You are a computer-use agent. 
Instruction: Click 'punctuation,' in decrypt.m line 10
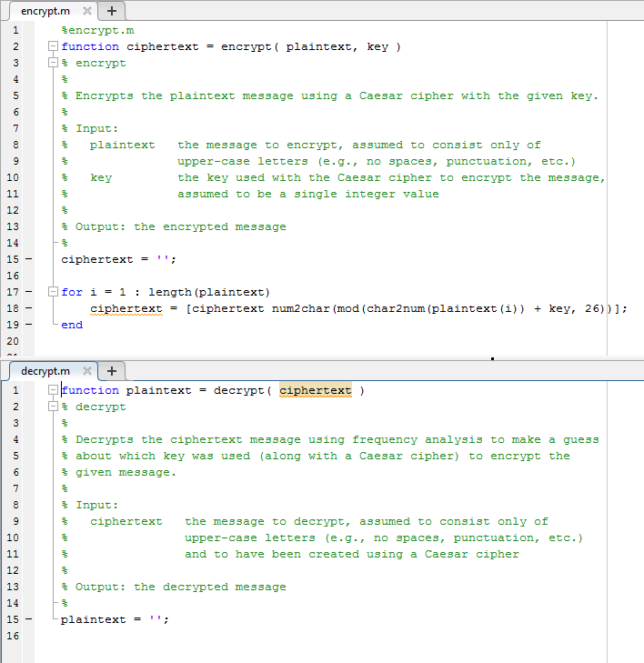coord(497,537)
